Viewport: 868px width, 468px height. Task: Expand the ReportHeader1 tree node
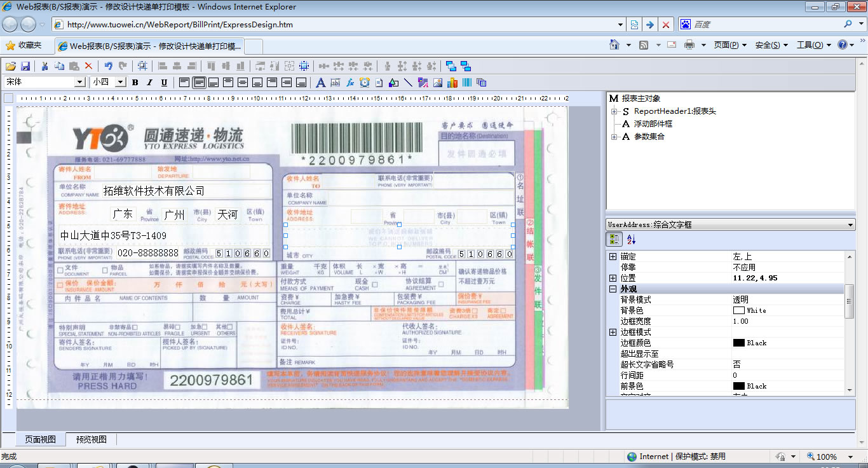pos(614,111)
